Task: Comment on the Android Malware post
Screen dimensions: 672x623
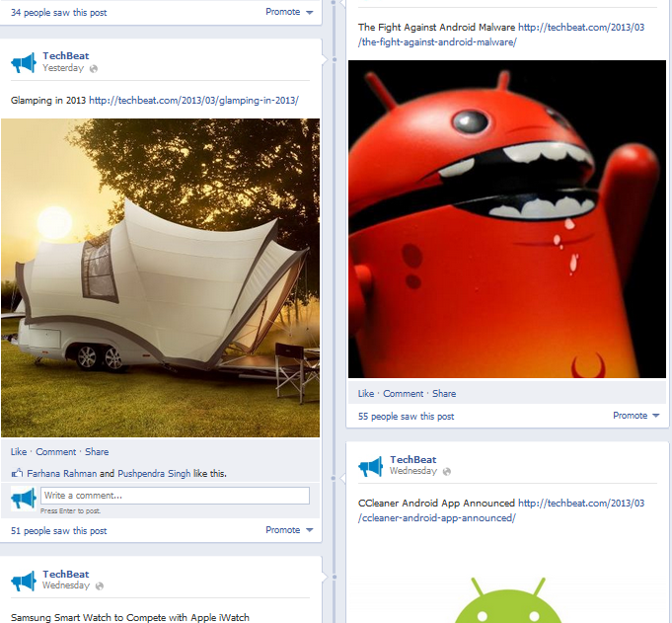Action: 403,394
